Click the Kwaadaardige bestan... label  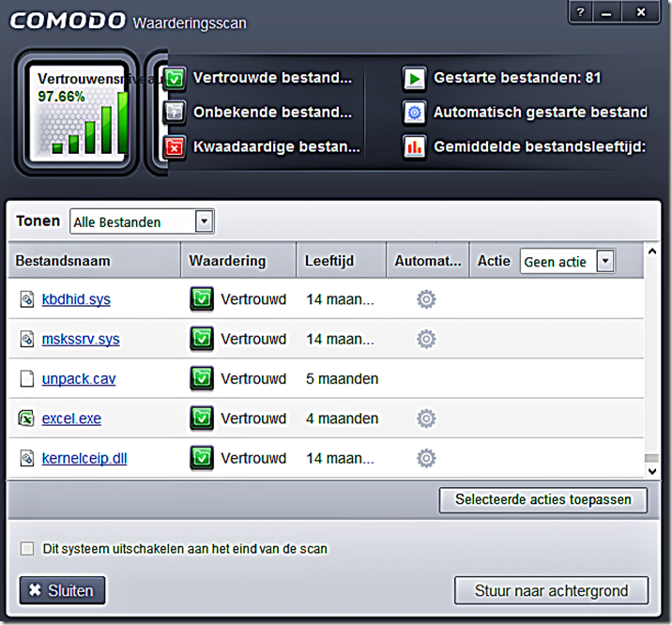pos(277,146)
